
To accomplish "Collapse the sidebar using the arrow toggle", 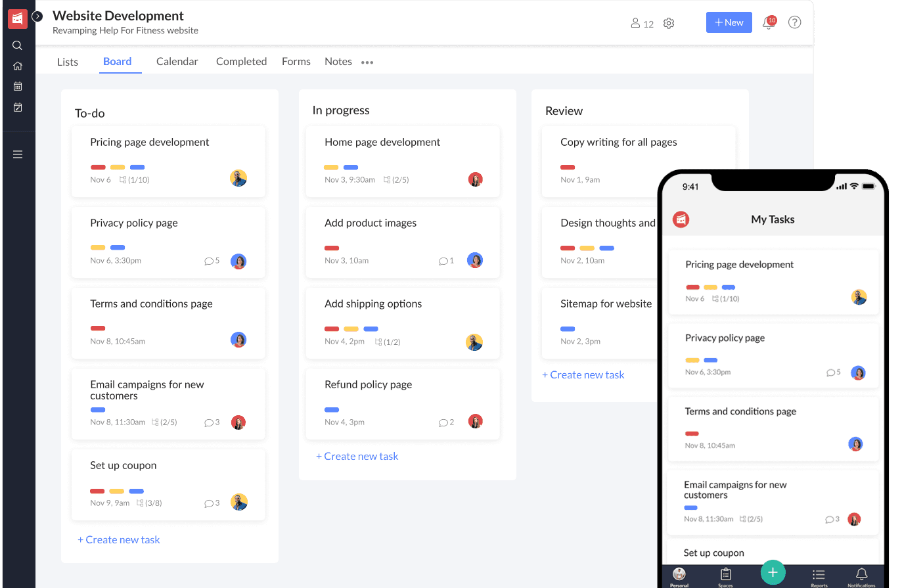I will click(x=37, y=16).
